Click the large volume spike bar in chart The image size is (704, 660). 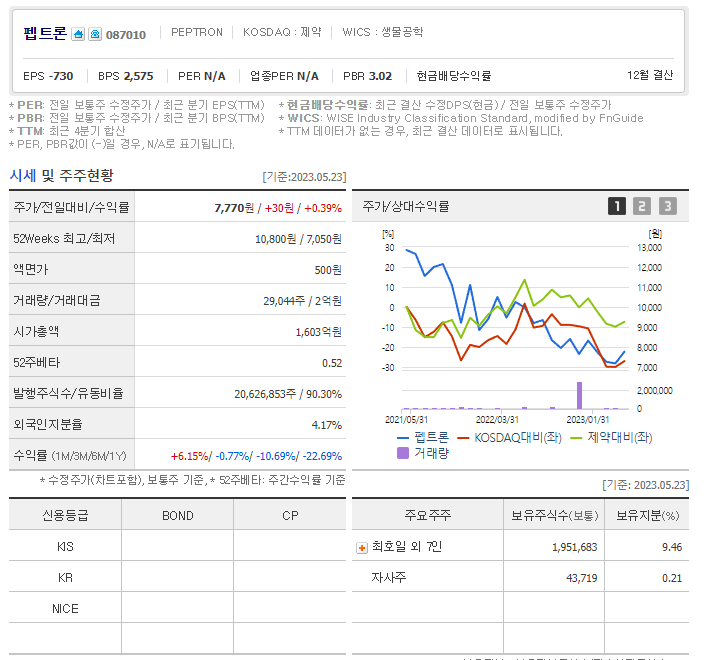coord(580,396)
